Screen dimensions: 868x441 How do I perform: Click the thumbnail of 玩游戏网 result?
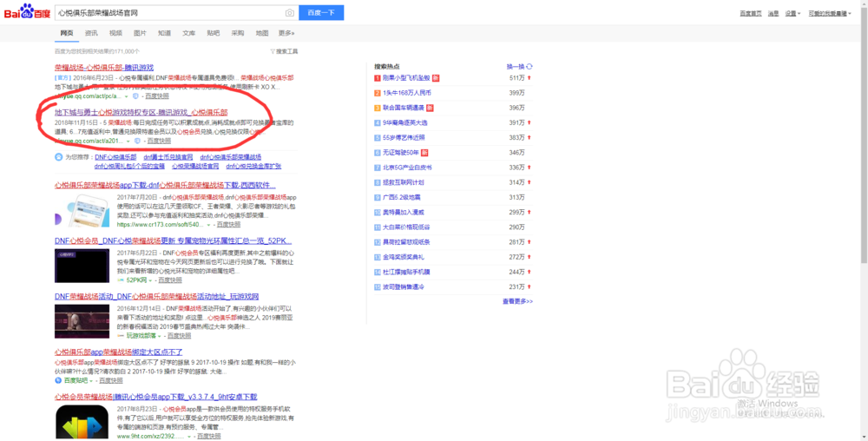coord(82,321)
